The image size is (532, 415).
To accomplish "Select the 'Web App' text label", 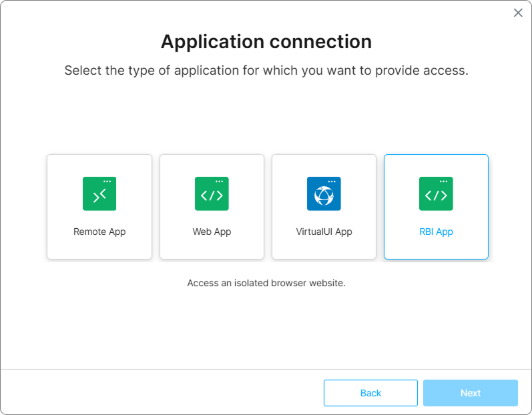I will (x=212, y=232).
